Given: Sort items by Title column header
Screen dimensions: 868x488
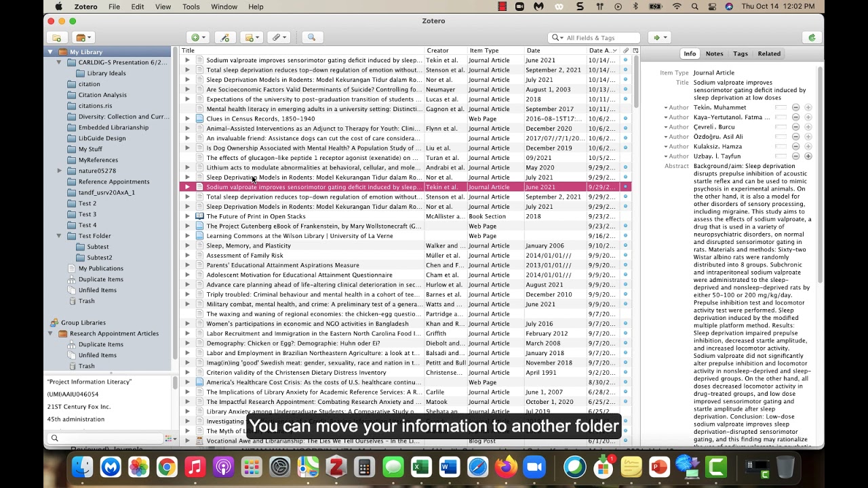Looking at the screenshot, I should tap(302, 50).
